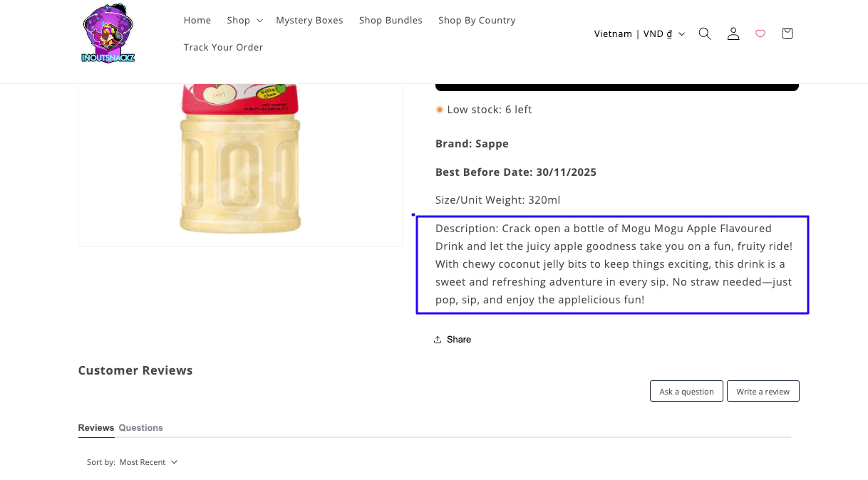Open the wishlist heart icon
This screenshot has width=868, height=480.
click(760, 33)
